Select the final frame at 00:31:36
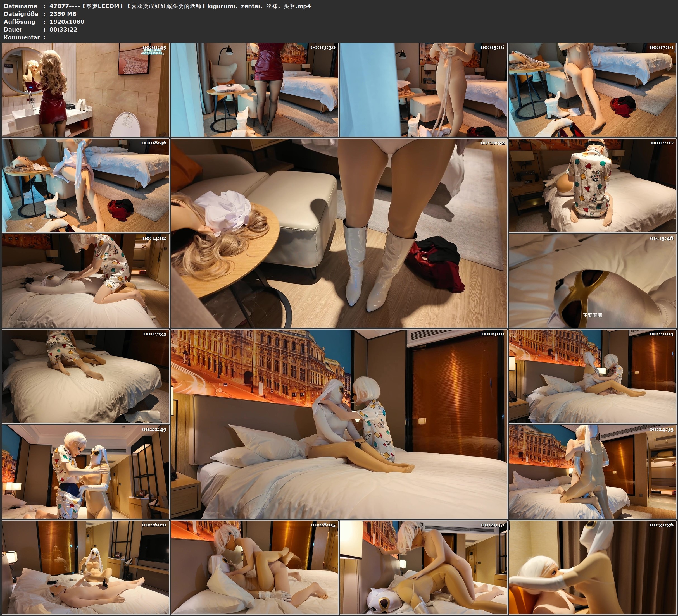This screenshot has width=678, height=616. [x=592, y=567]
